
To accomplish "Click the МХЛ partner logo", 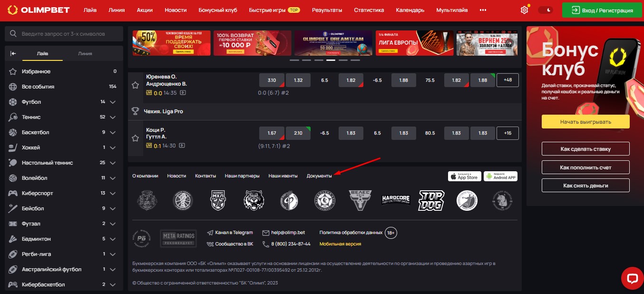I will [x=218, y=200].
